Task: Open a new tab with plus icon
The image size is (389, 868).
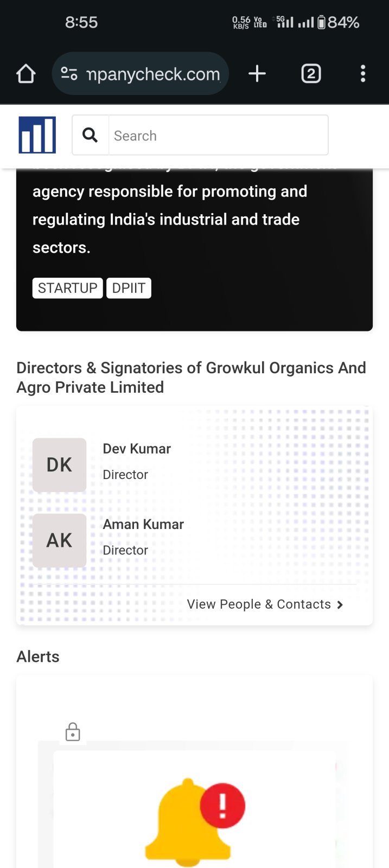Action: 257,74
